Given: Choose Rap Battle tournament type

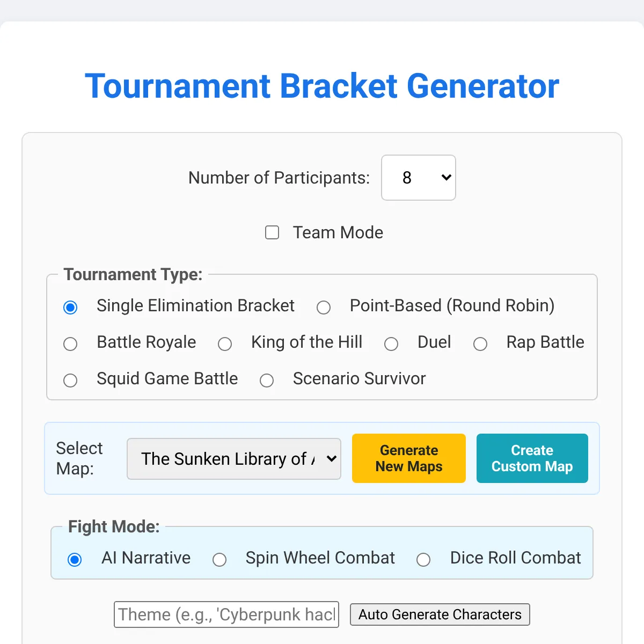Looking at the screenshot, I should (x=480, y=344).
